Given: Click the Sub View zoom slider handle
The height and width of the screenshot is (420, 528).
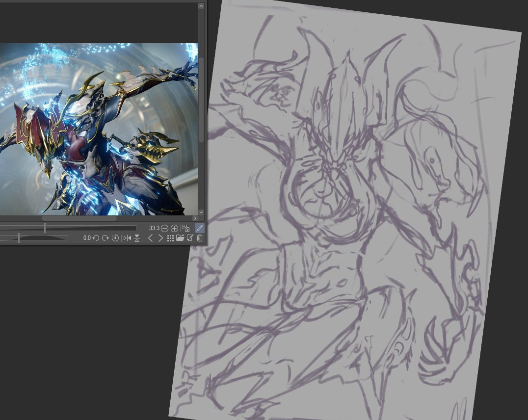Looking at the screenshot, I should (x=45, y=228).
